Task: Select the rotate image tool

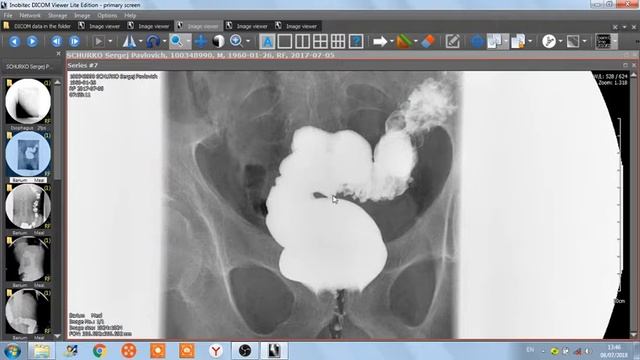Action: pos(153,41)
